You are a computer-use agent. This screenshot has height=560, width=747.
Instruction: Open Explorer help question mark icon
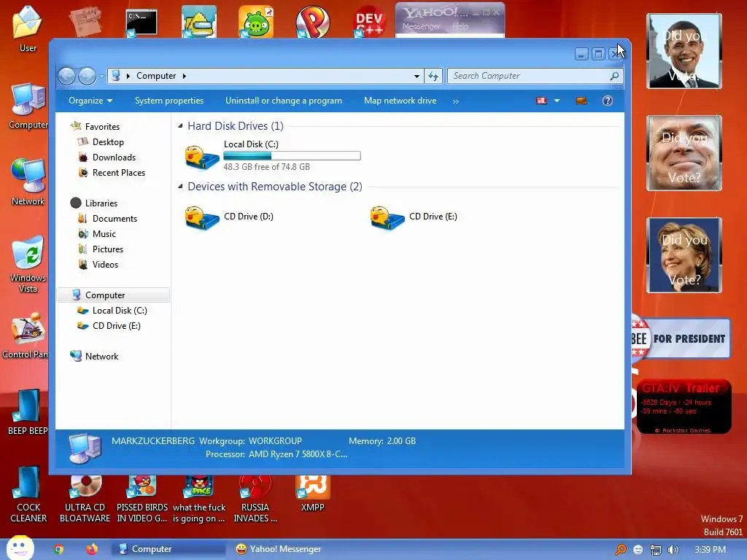point(608,101)
